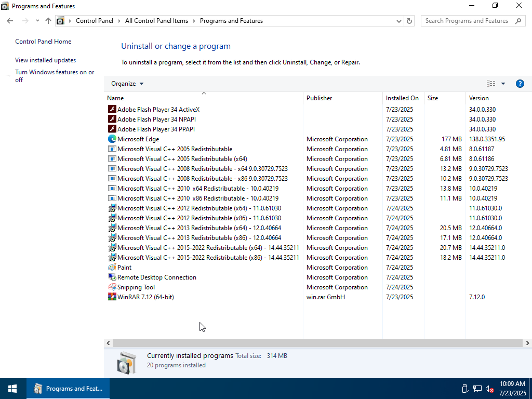Go up one level with up arrow

point(48,21)
